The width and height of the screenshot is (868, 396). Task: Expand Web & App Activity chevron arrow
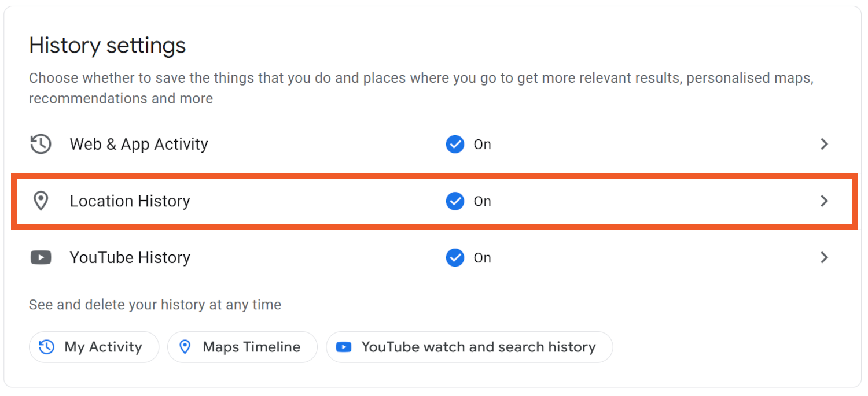pyautogui.click(x=825, y=144)
